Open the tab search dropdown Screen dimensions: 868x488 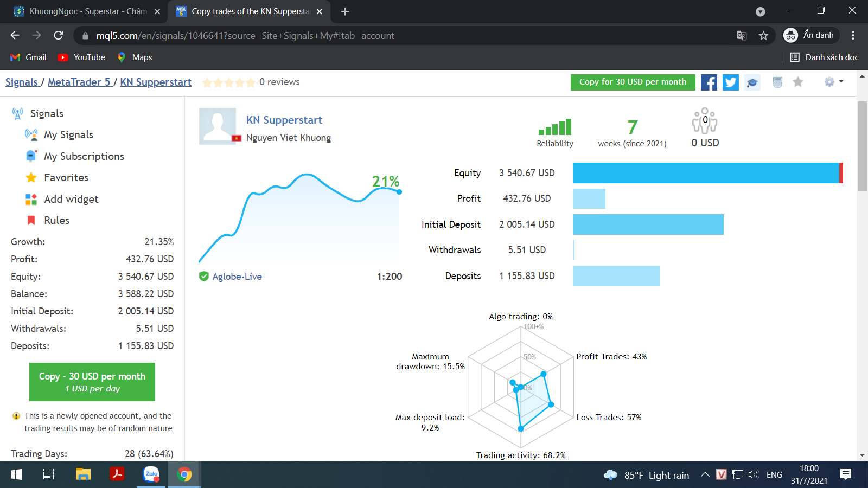[x=761, y=11]
